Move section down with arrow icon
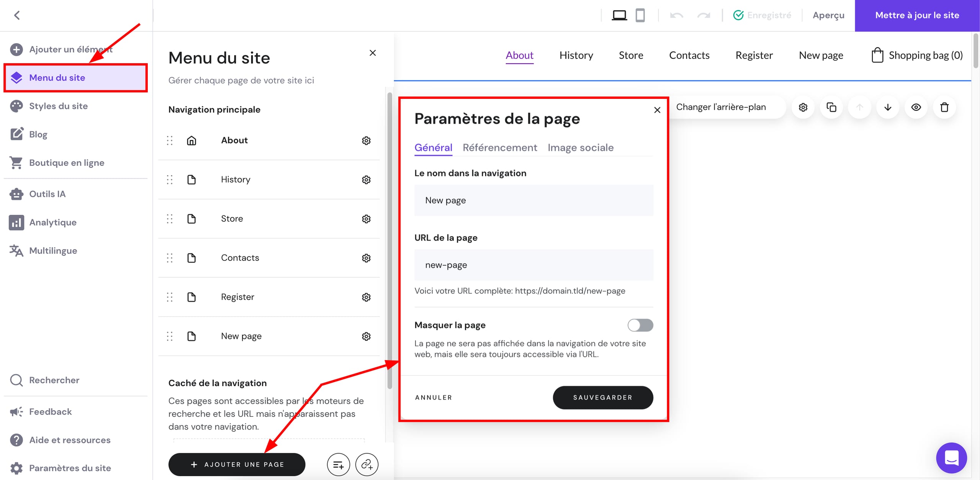The image size is (980, 480). point(888,107)
